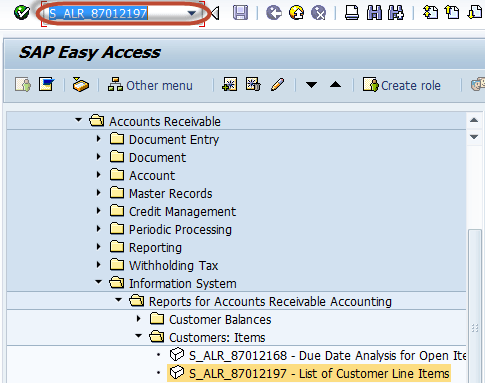The width and height of the screenshot is (485, 383).
Task: Click the Add to Favorites icon
Action: [230, 85]
